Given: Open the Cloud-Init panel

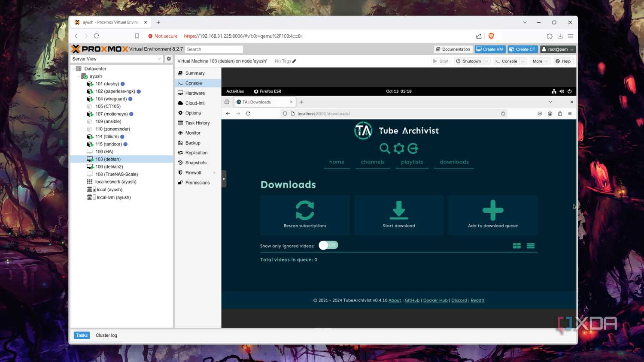Looking at the screenshot, I should tap(198, 103).
